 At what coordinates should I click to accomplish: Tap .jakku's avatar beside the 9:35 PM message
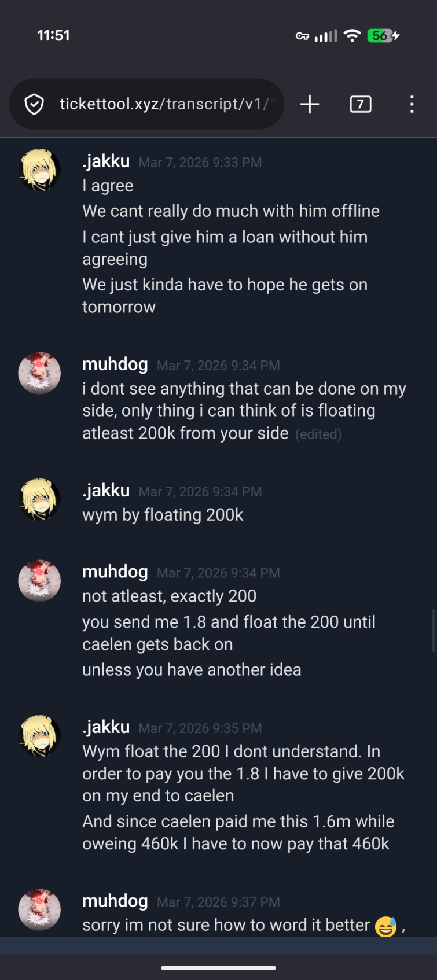point(39,735)
